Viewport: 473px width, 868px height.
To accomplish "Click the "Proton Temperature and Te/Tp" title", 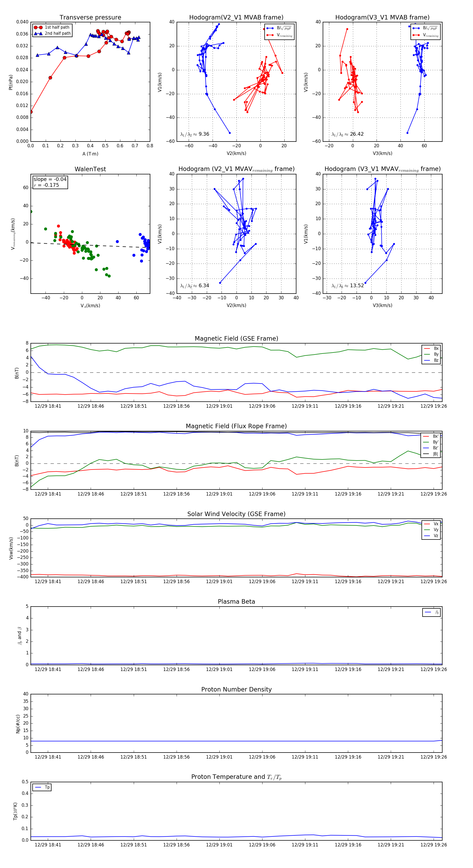I will pos(236,777).
